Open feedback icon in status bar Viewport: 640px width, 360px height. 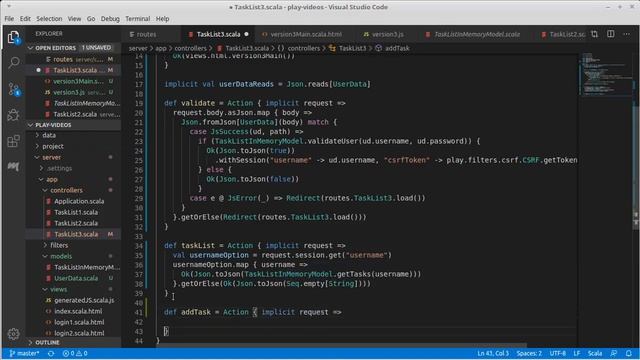613,353
